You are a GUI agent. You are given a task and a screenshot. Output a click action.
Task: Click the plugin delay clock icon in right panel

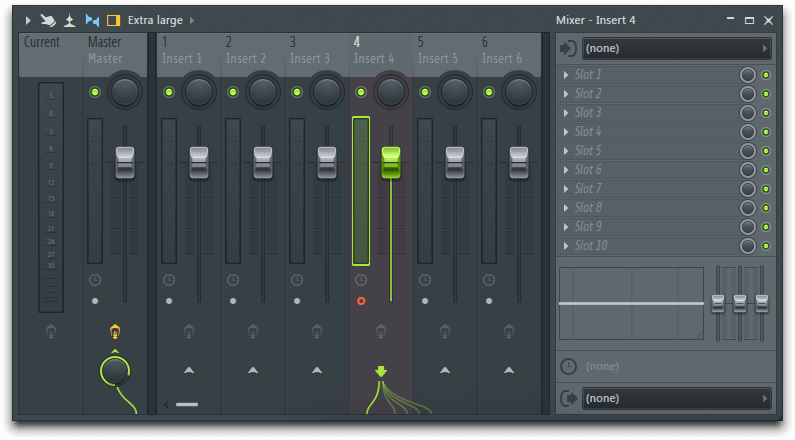point(568,366)
